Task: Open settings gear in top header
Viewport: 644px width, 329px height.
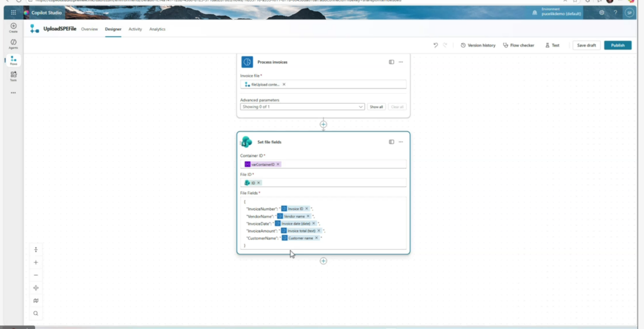Action: (602, 12)
